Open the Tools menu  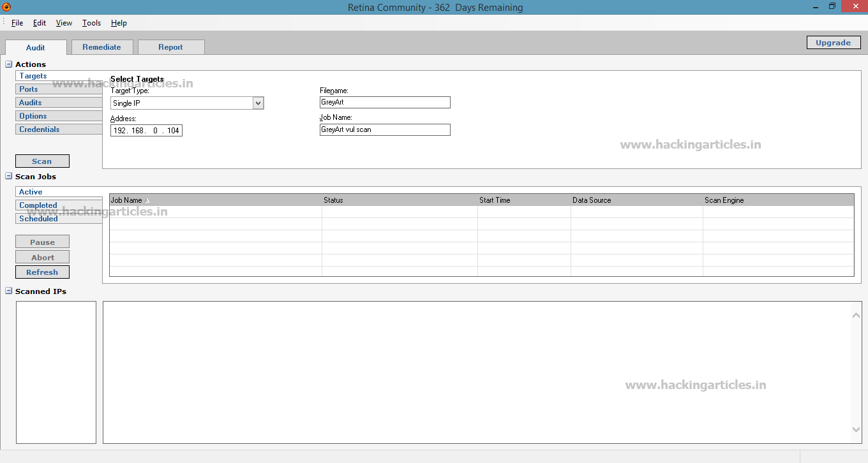click(x=91, y=23)
